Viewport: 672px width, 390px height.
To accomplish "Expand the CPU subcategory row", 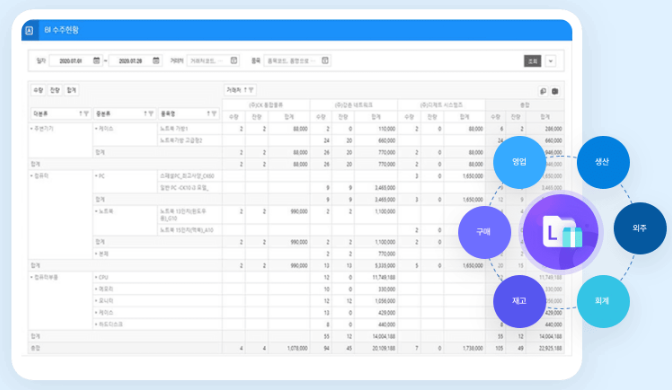I will tap(96, 277).
